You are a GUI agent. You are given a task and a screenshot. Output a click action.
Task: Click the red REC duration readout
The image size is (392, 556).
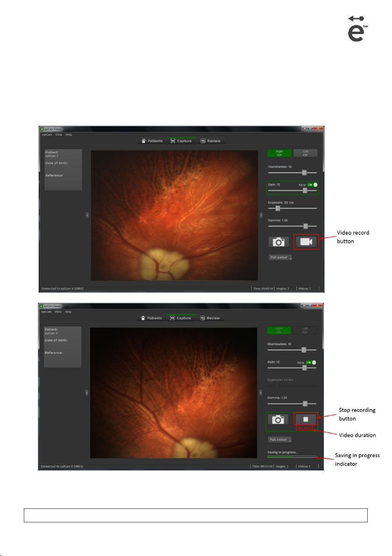click(304, 428)
